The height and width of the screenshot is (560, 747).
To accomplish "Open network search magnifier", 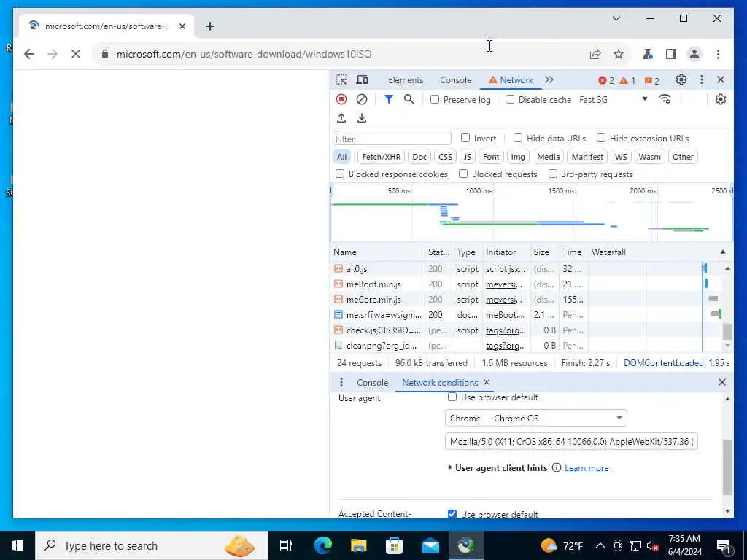I will click(409, 99).
